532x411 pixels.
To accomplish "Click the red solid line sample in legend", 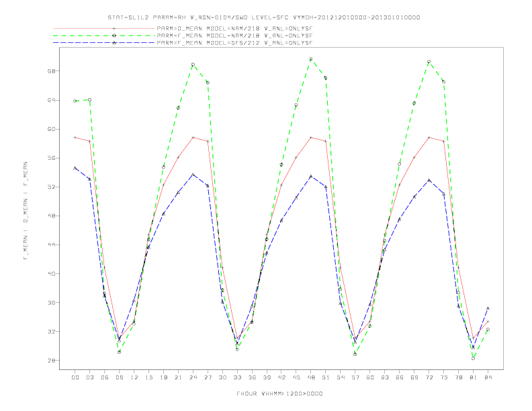I will (104, 29).
